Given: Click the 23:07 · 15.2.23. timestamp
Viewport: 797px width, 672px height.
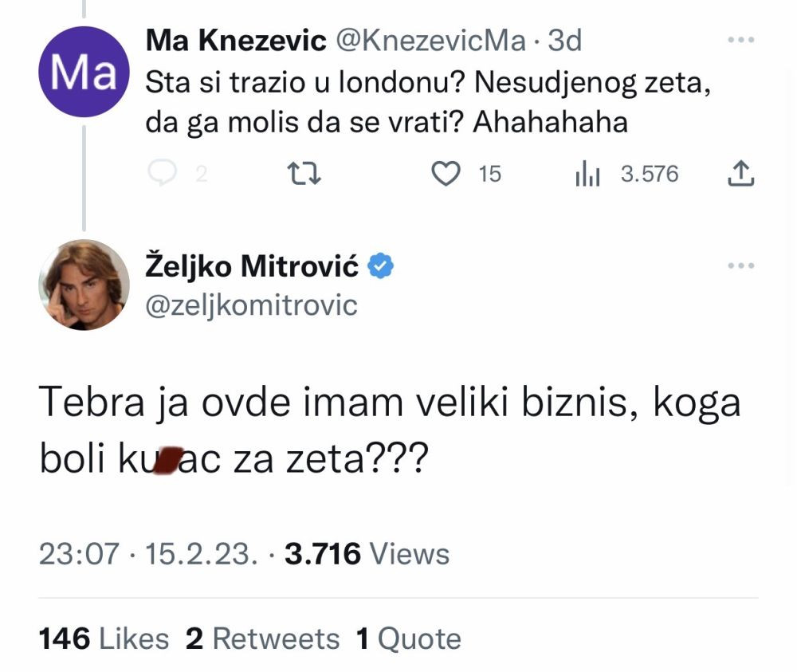Looking at the screenshot, I should [x=148, y=553].
